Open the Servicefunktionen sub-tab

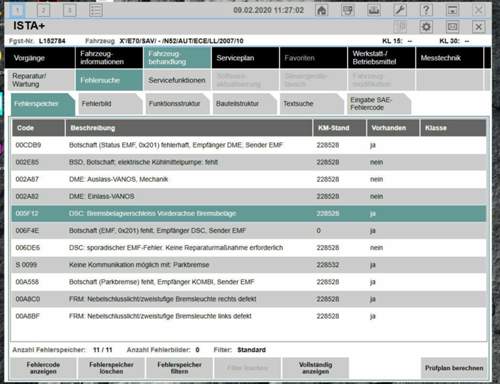(x=177, y=80)
